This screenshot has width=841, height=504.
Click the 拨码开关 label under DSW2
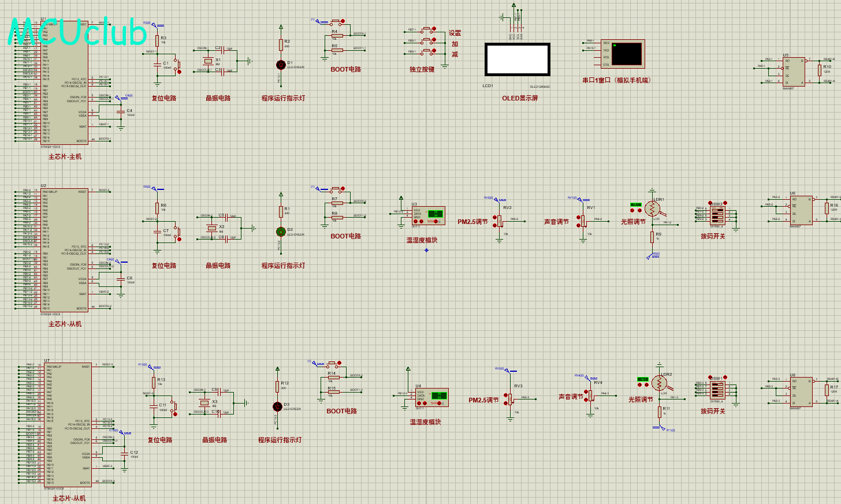point(713,236)
